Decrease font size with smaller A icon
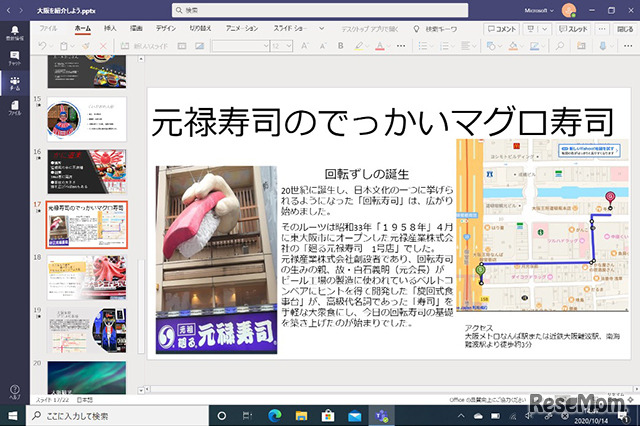This screenshot has height=426, width=640. pos(322,46)
